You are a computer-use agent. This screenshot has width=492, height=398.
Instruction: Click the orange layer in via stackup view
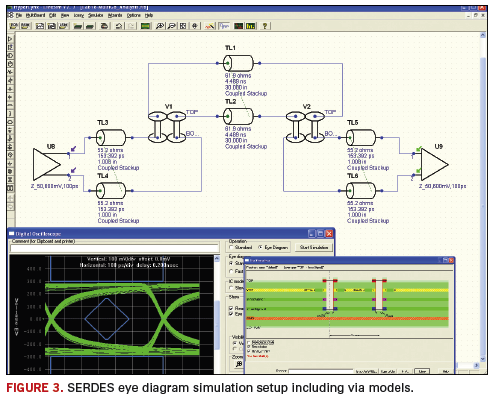[x=347, y=319]
